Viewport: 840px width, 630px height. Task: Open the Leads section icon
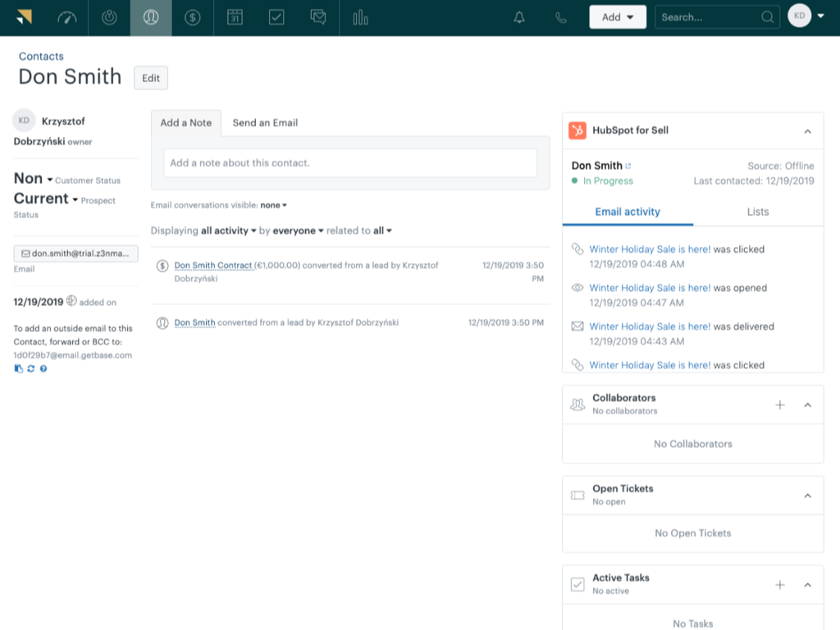pyautogui.click(x=109, y=16)
